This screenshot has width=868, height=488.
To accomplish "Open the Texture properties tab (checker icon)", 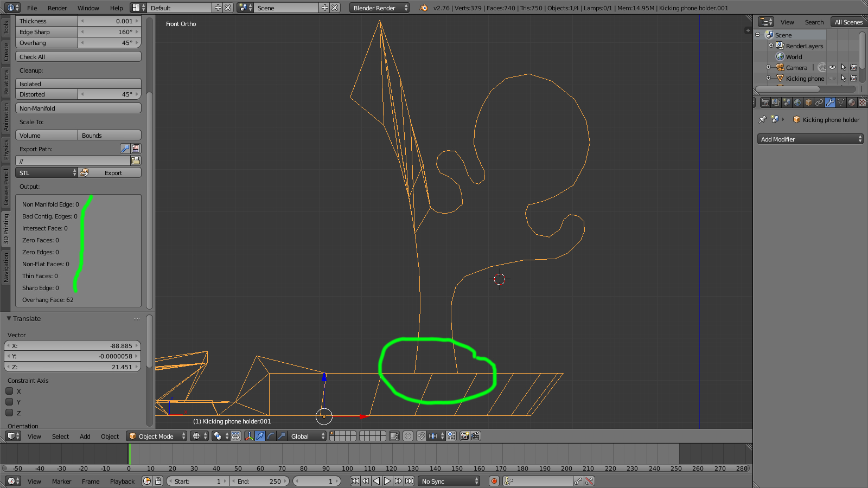I will click(x=862, y=102).
